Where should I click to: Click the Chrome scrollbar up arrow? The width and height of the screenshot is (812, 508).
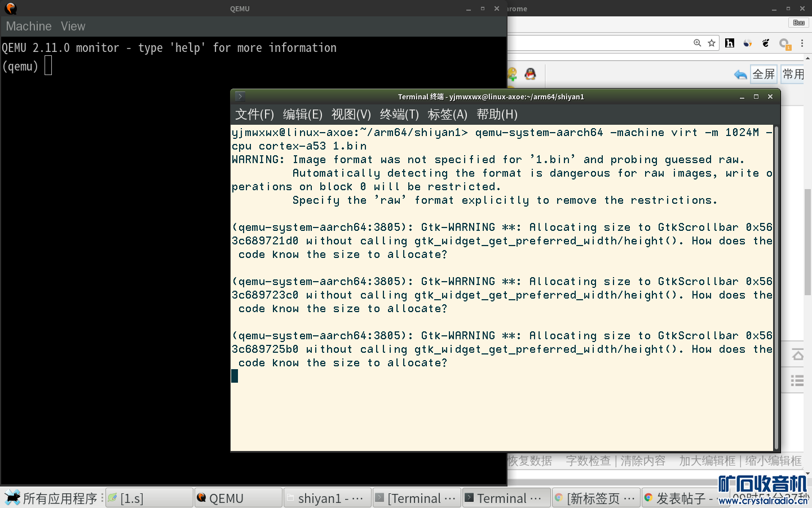click(x=807, y=58)
